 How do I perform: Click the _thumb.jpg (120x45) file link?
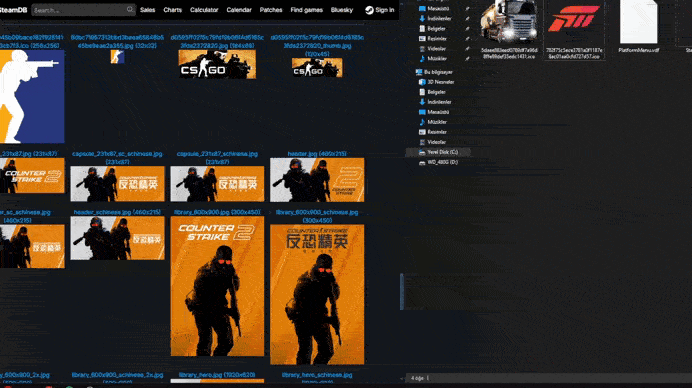click(317, 45)
